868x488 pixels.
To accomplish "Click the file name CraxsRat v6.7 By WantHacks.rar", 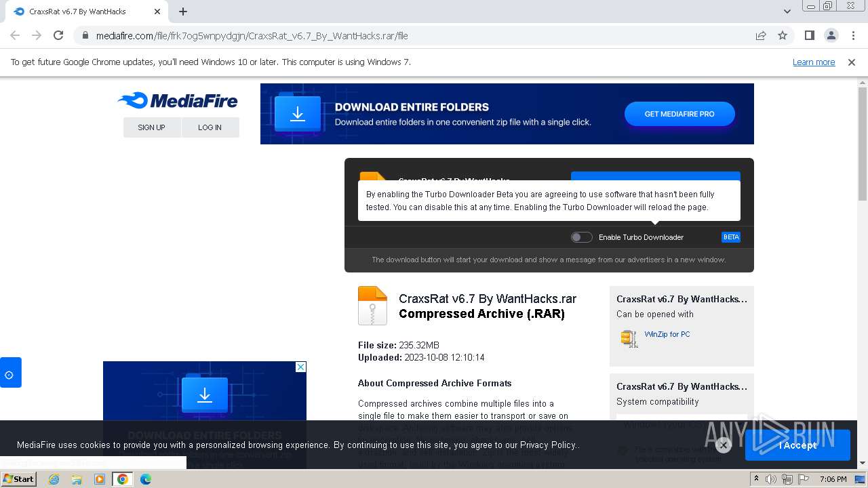I will point(488,299).
